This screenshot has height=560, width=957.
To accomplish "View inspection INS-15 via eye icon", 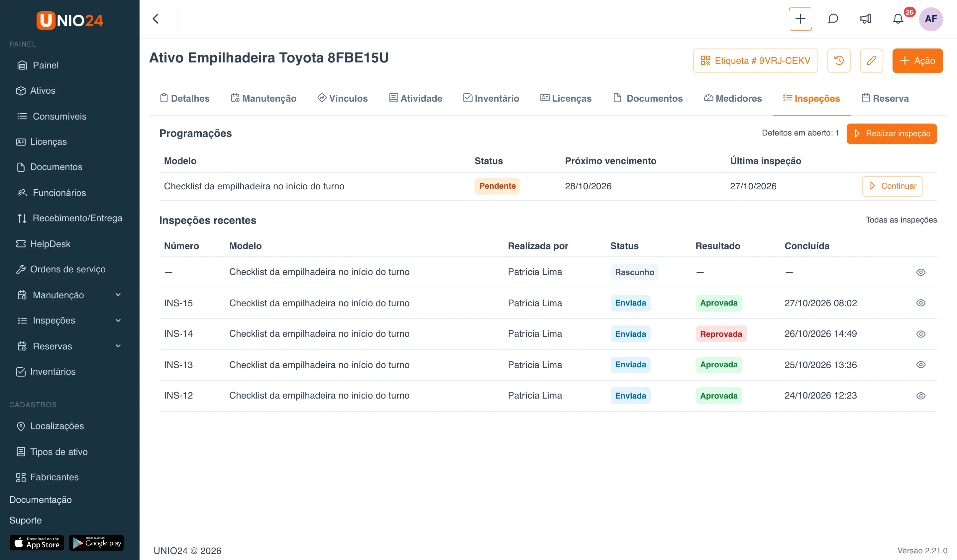I will pos(920,303).
